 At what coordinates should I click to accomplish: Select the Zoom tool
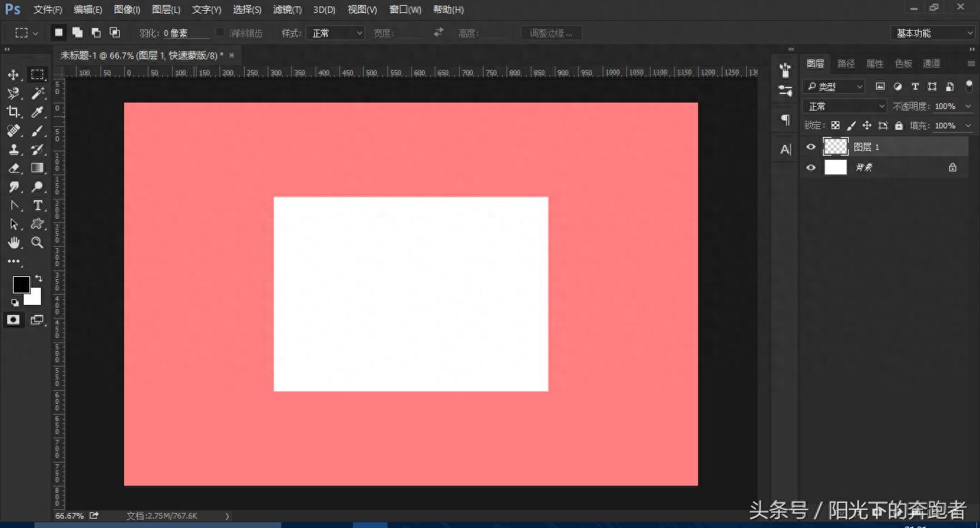(x=37, y=242)
